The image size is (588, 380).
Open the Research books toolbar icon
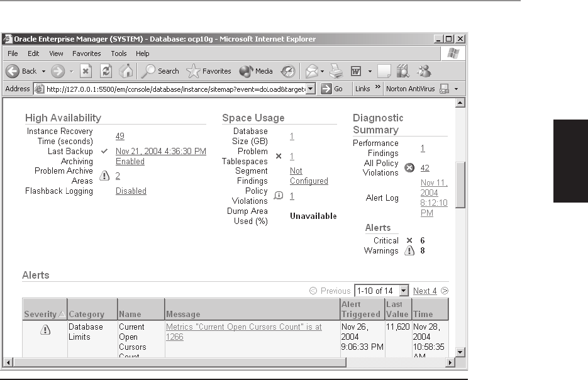[402, 71]
